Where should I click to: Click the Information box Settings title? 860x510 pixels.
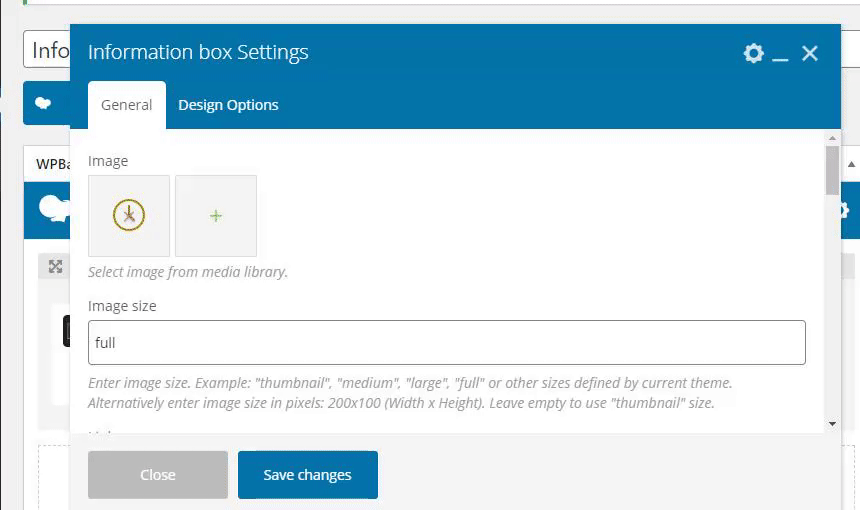(198, 52)
